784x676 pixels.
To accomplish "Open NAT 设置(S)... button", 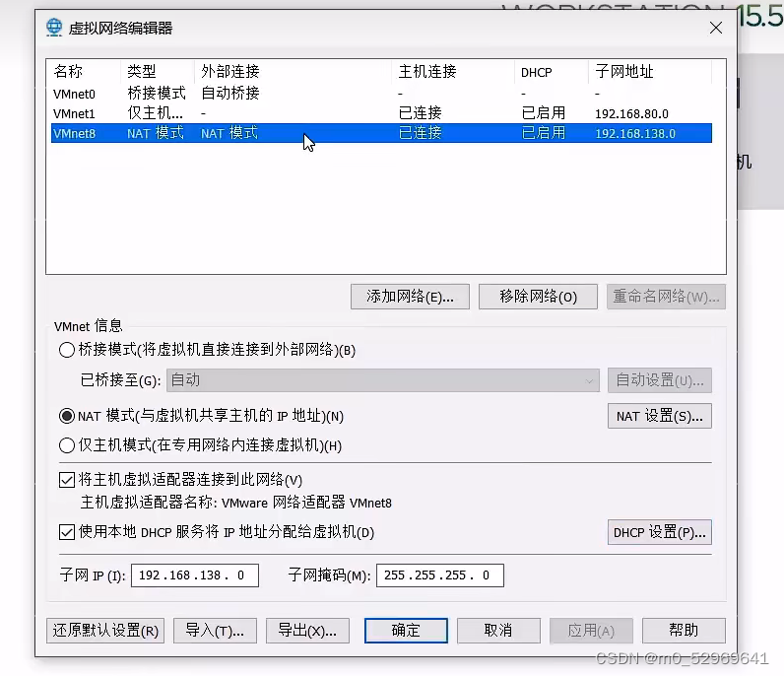I will tap(660, 416).
